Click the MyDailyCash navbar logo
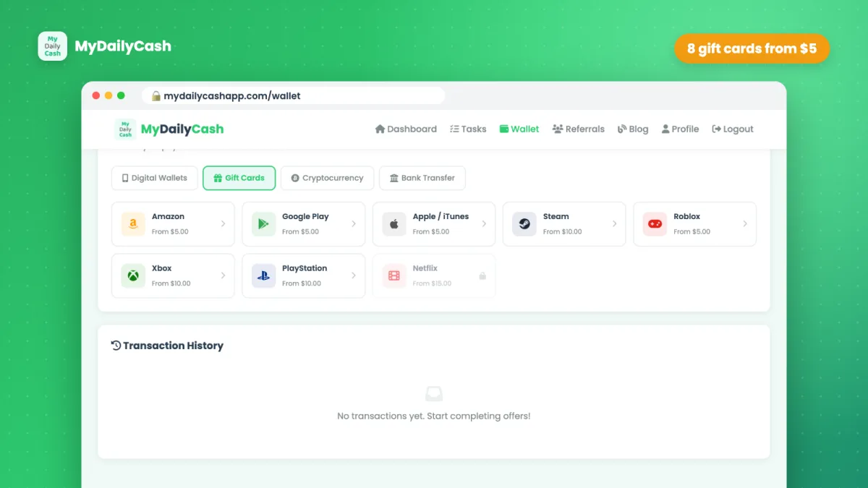This screenshot has height=488, width=868. [125, 129]
